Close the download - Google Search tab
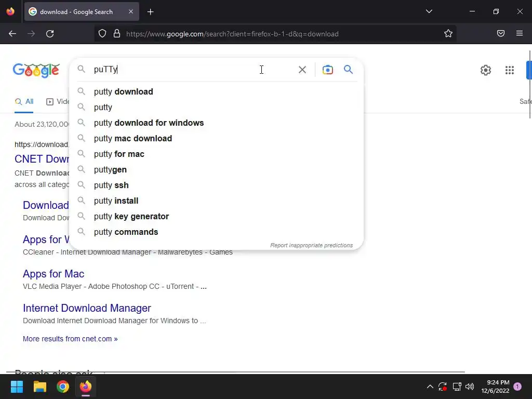 click(131, 11)
